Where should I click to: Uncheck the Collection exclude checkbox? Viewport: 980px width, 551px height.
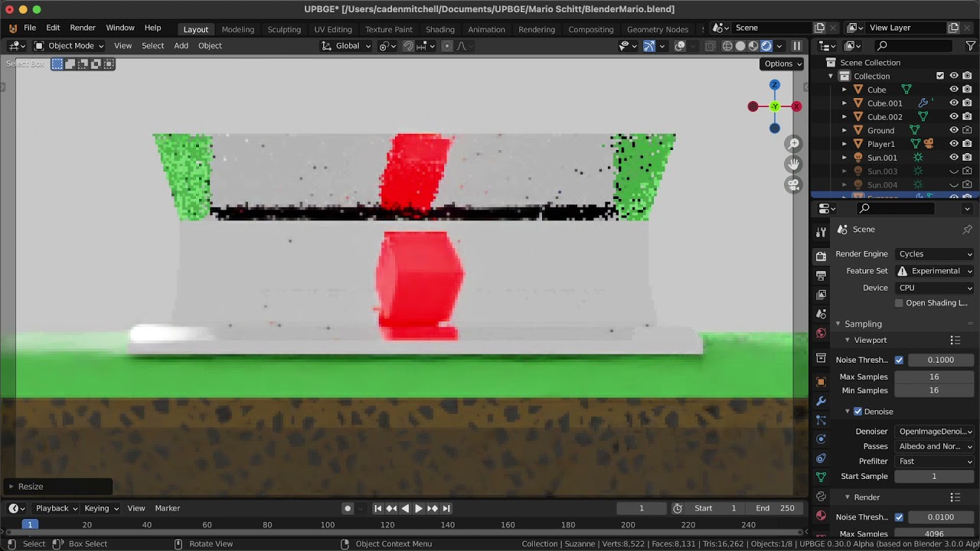940,76
